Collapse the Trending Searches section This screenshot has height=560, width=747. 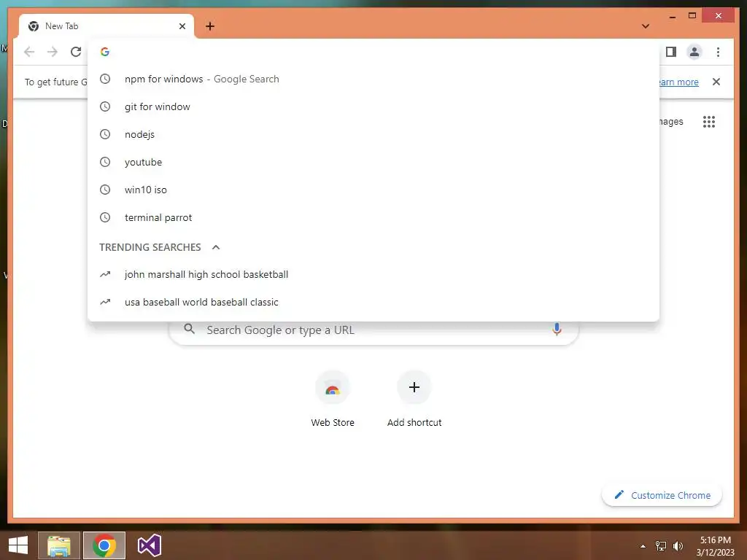[216, 247]
